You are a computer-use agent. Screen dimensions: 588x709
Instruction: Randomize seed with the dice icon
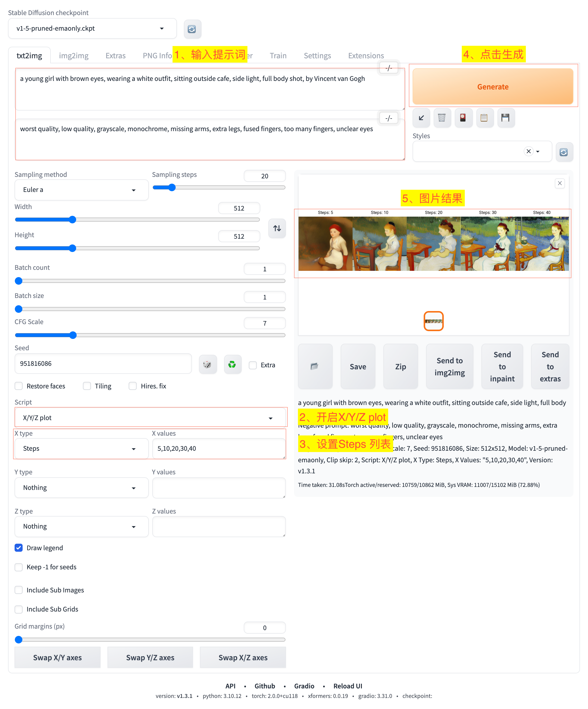207,365
